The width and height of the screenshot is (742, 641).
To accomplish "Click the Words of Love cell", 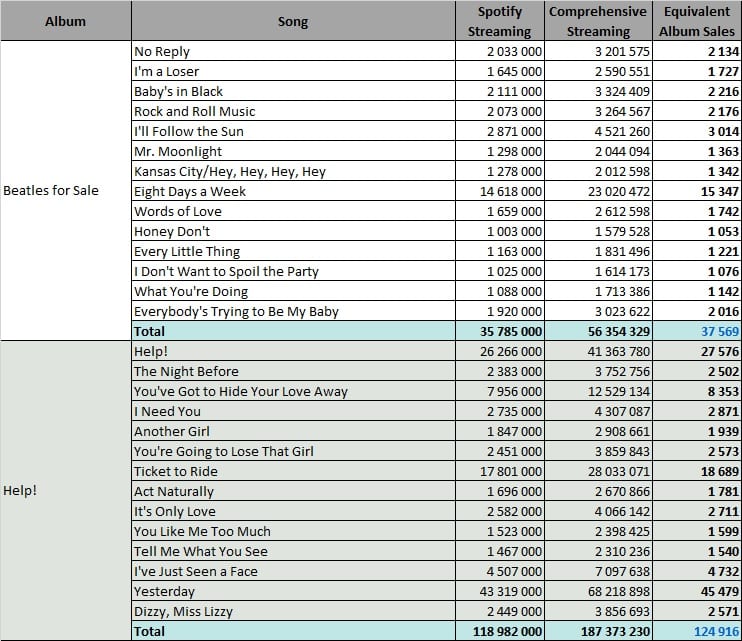I will pyautogui.click(x=293, y=211).
